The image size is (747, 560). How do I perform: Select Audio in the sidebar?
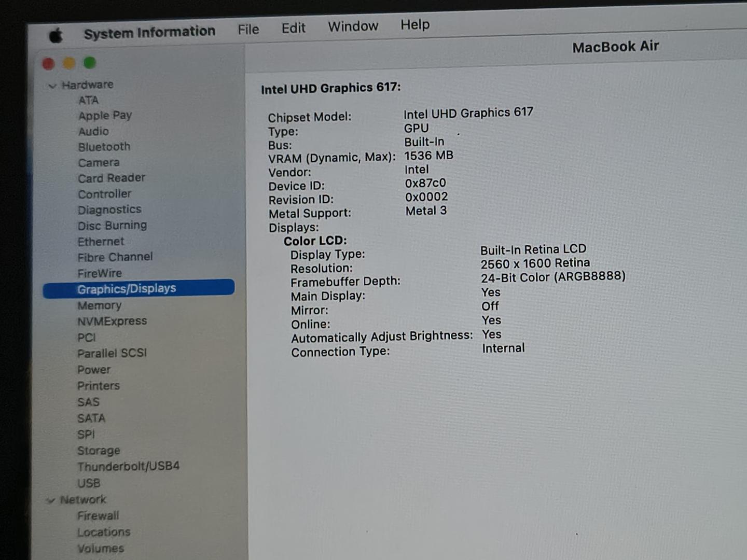coord(94,131)
